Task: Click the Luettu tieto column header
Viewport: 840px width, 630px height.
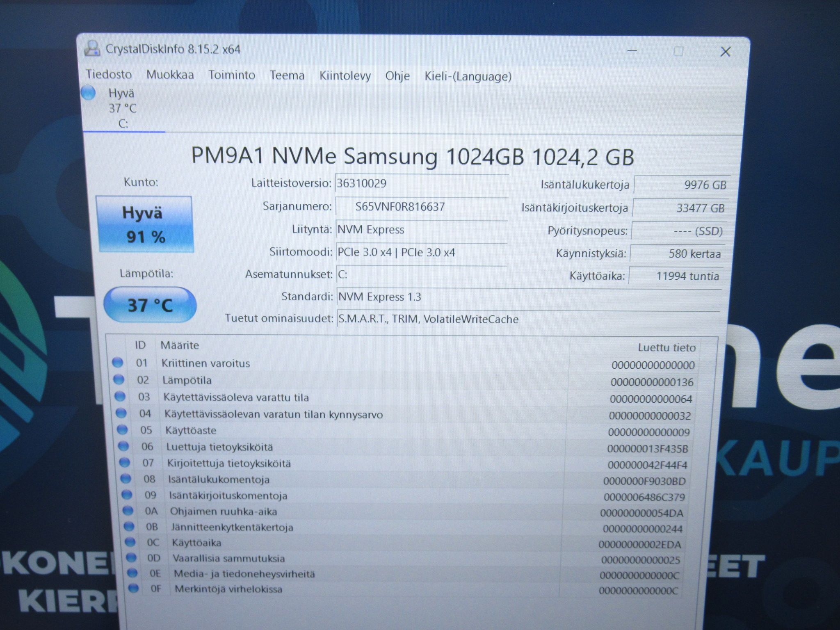Action: click(667, 348)
